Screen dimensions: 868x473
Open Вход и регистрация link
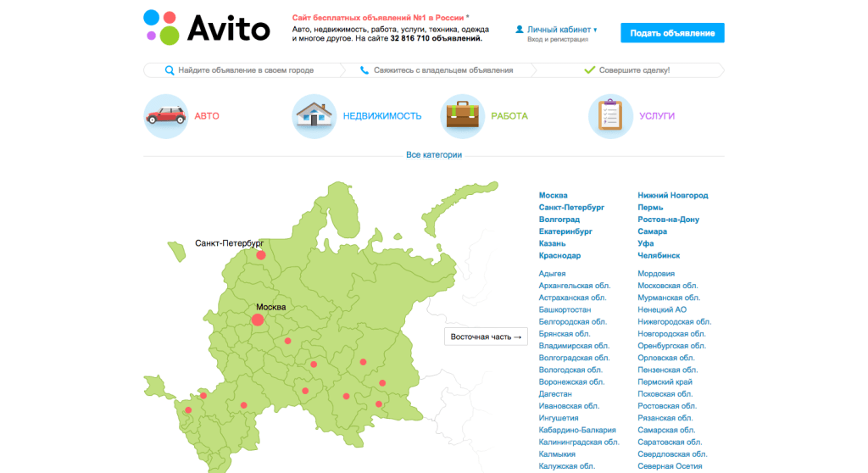pyautogui.click(x=558, y=39)
